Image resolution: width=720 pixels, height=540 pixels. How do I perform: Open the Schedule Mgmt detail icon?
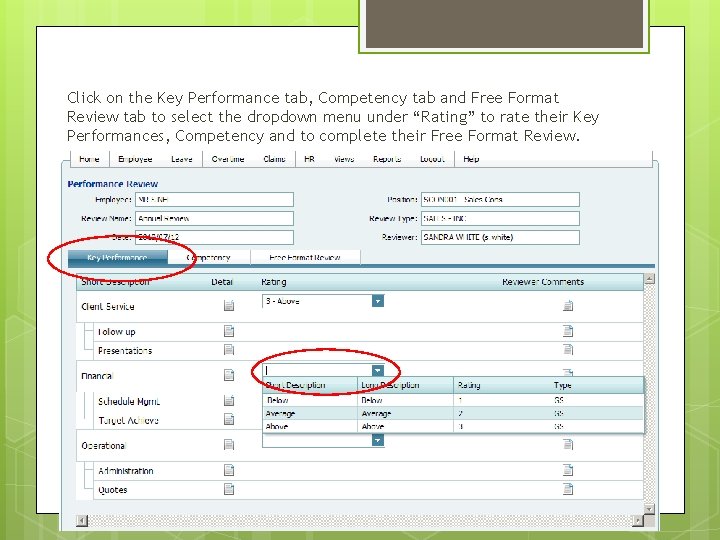[229, 400]
